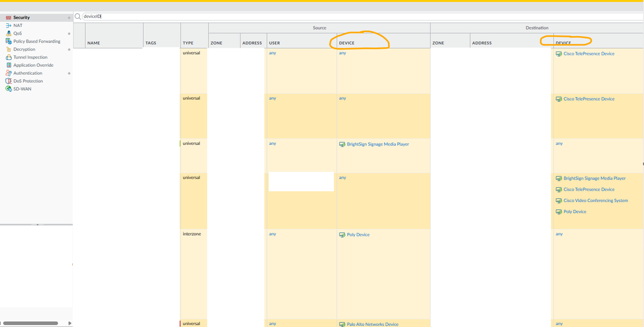Click the Cisco Video Conferencing System device icon
The width and height of the screenshot is (644, 327).
tap(558, 201)
